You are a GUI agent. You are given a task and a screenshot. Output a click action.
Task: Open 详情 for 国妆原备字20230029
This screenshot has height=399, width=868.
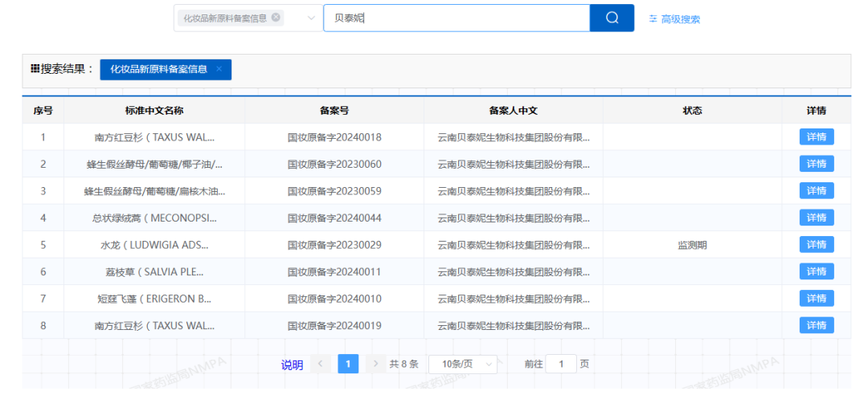click(x=817, y=245)
